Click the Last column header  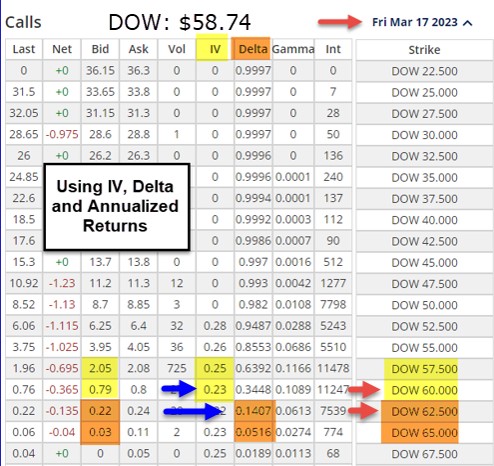coord(24,49)
